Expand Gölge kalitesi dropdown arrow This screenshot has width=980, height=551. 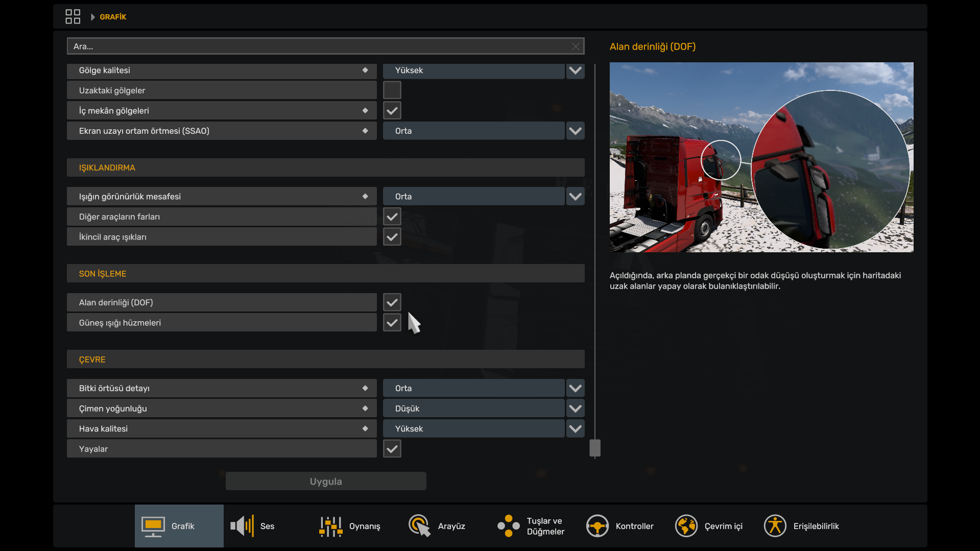576,70
